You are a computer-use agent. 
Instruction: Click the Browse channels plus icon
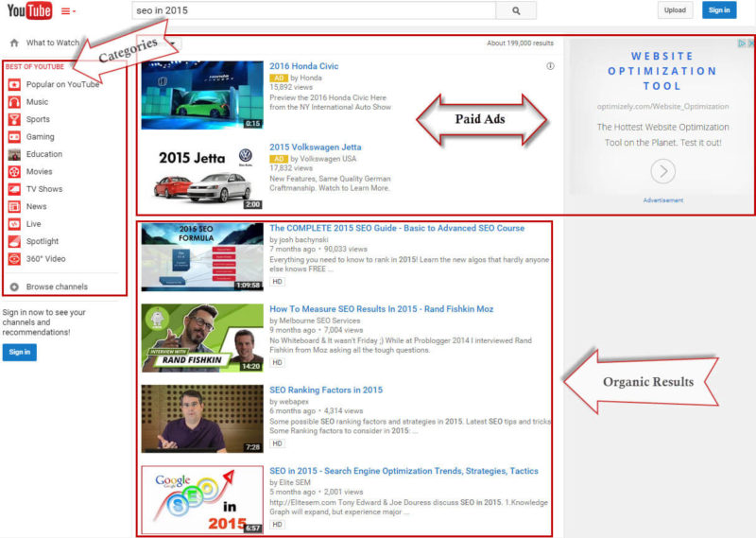[x=14, y=286]
